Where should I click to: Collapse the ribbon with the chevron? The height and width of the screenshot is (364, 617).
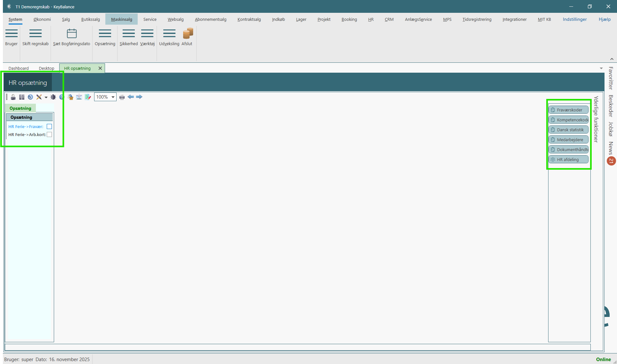pyautogui.click(x=612, y=59)
